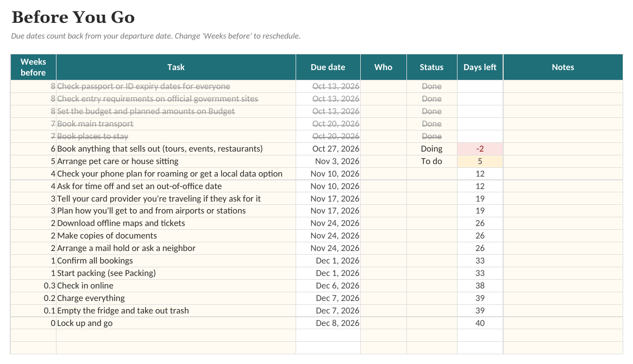The image size is (633, 364).
Task: Select the "Weeks before" column header
Action: point(33,67)
